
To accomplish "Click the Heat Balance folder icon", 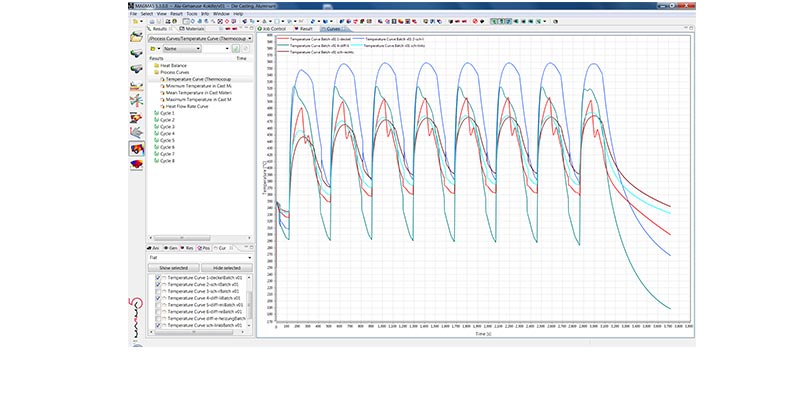I will (x=157, y=65).
